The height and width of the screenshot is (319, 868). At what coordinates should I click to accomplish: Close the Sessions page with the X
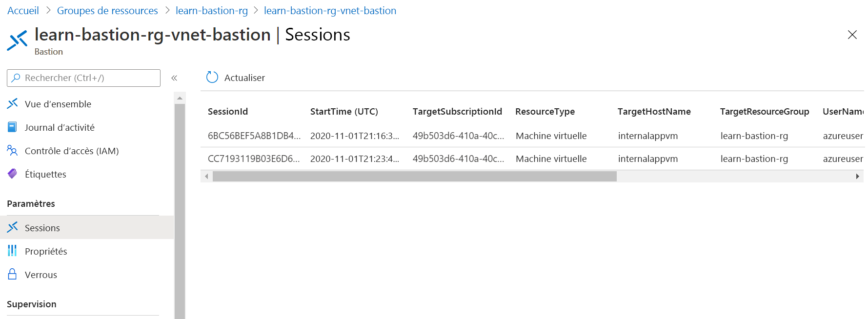pos(852,35)
